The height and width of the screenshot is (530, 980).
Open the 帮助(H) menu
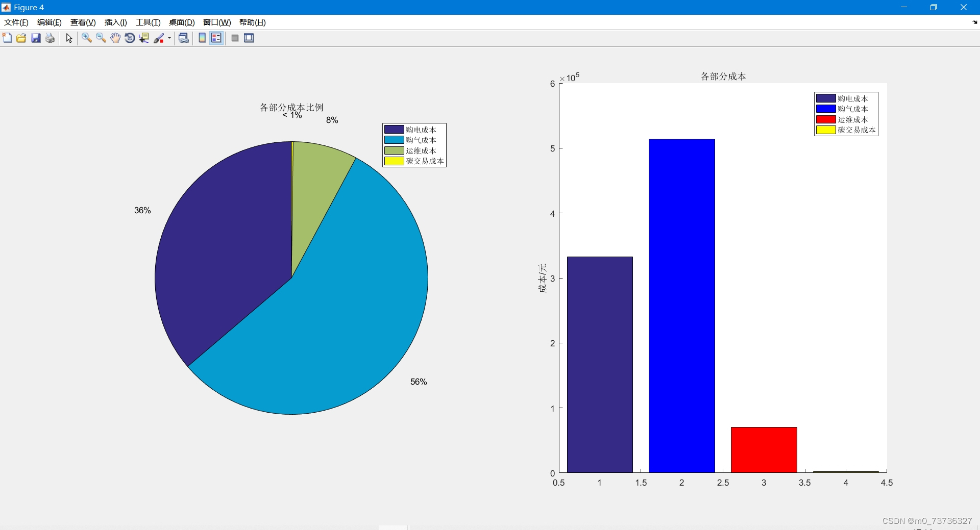[x=253, y=22]
